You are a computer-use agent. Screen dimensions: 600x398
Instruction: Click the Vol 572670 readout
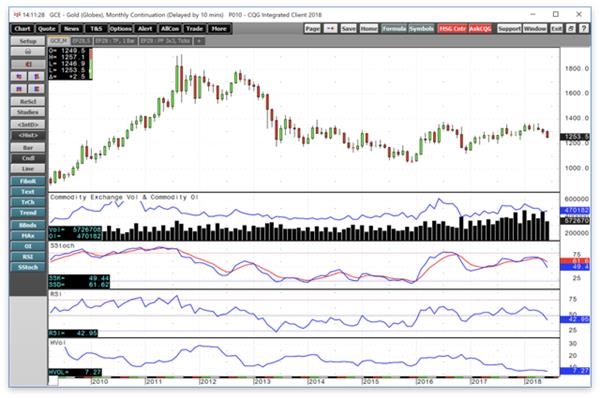[x=75, y=230]
